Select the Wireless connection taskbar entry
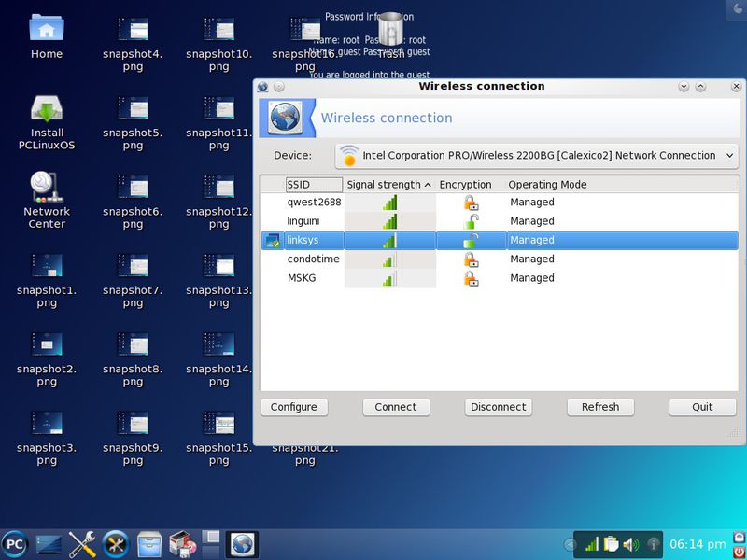Viewport: 747px width, 560px height. (242, 544)
